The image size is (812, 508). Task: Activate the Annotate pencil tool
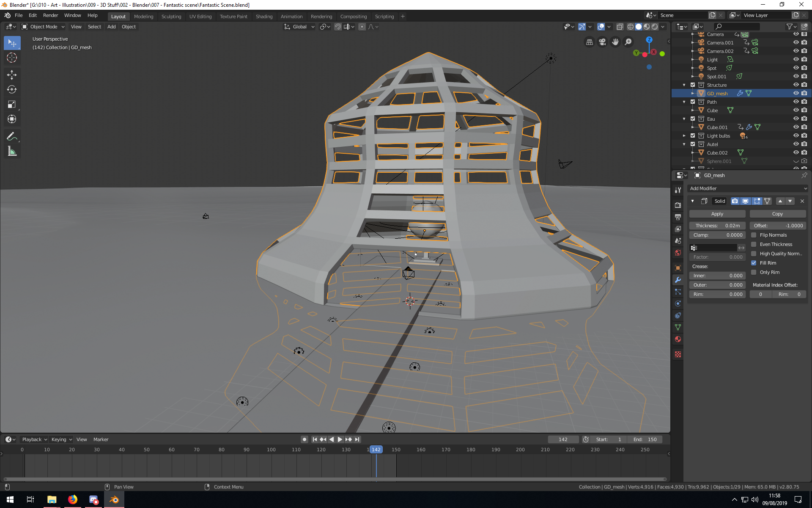click(x=12, y=136)
